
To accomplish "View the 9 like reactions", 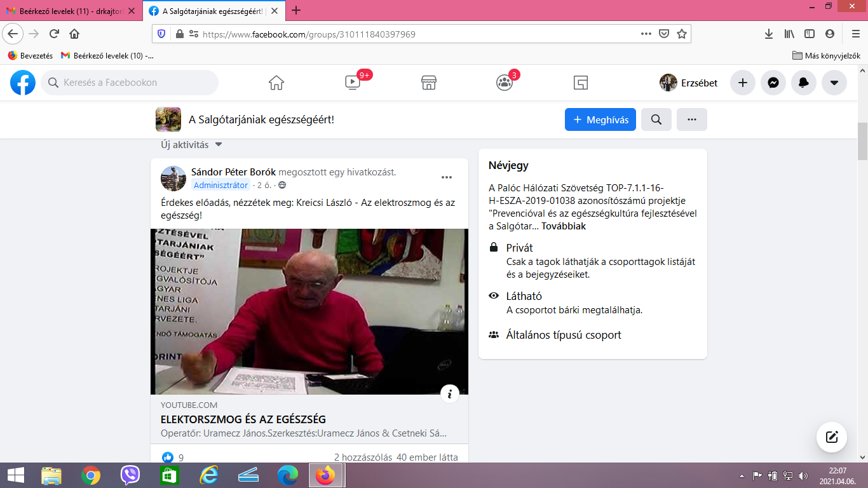I will pyautogui.click(x=173, y=457).
